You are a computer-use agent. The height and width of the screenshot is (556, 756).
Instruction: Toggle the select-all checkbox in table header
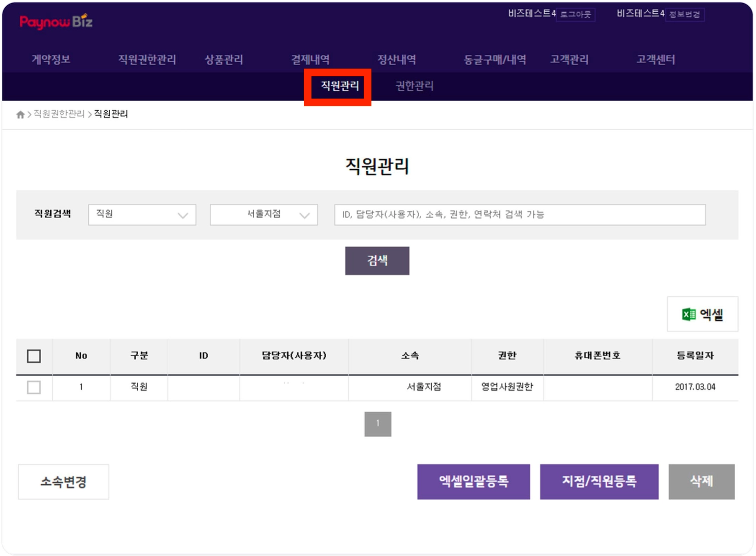[34, 356]
